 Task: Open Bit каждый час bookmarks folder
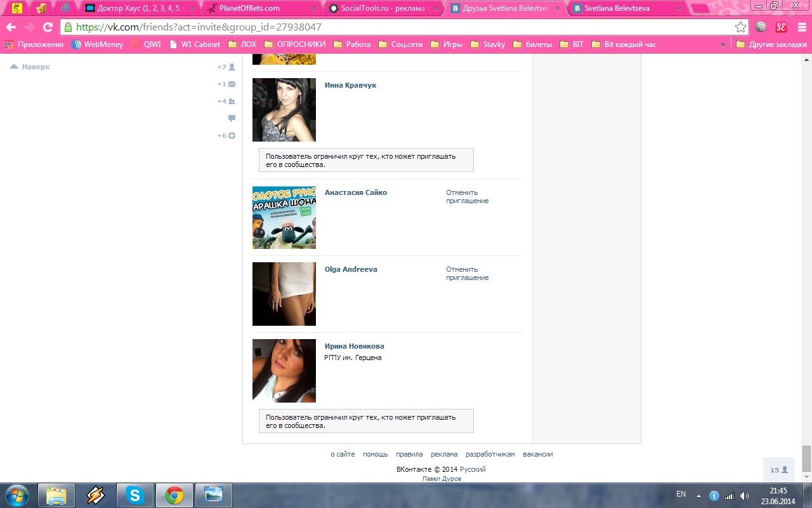tap(624, 44)
